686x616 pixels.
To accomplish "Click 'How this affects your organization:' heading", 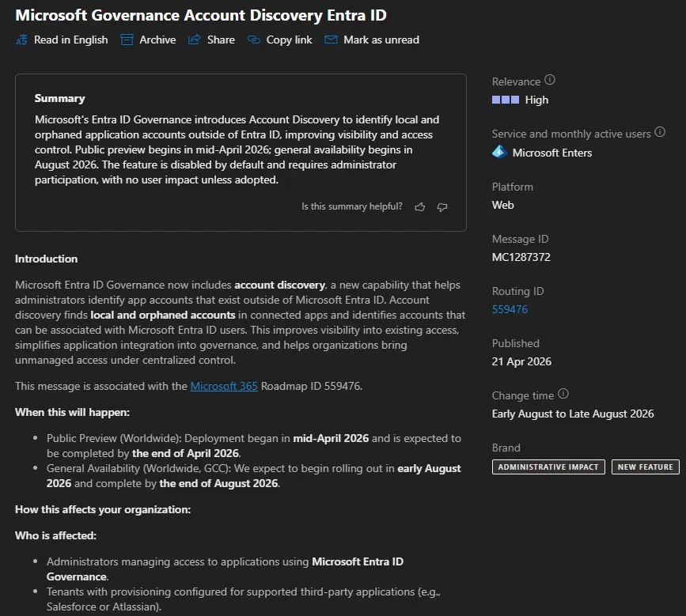I will click(103, 509).
